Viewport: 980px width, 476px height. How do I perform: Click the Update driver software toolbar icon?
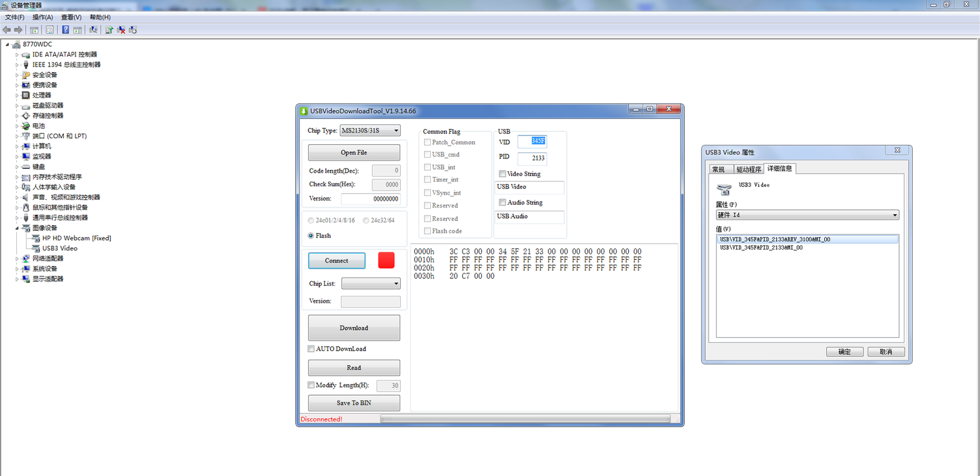tap(109, 30)
